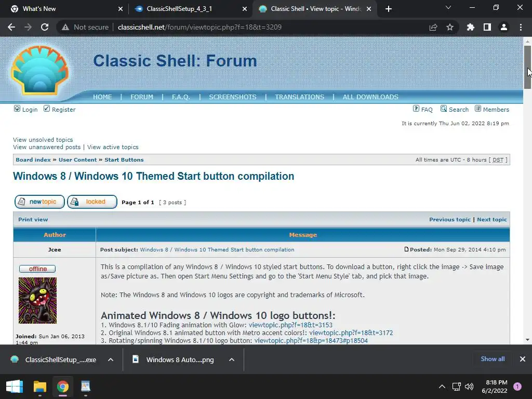The image size is (532, 399).
Task: Open File Explorer from taskbar
Action: pos(39,387)
